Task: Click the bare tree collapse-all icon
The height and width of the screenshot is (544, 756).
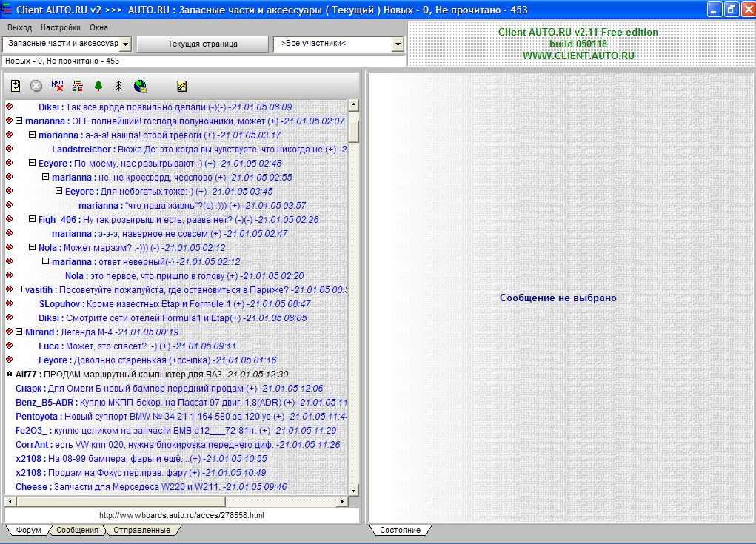Action: tap(118, 86)
